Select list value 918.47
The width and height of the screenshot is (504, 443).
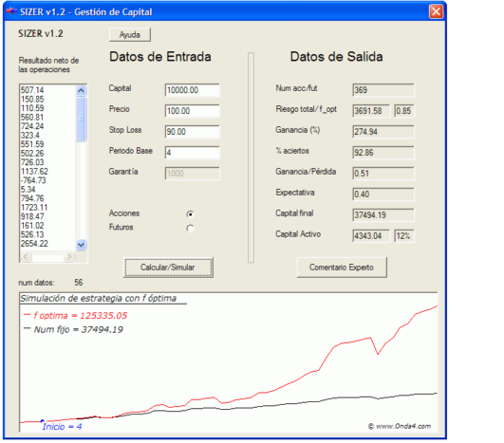coord(32,216)
